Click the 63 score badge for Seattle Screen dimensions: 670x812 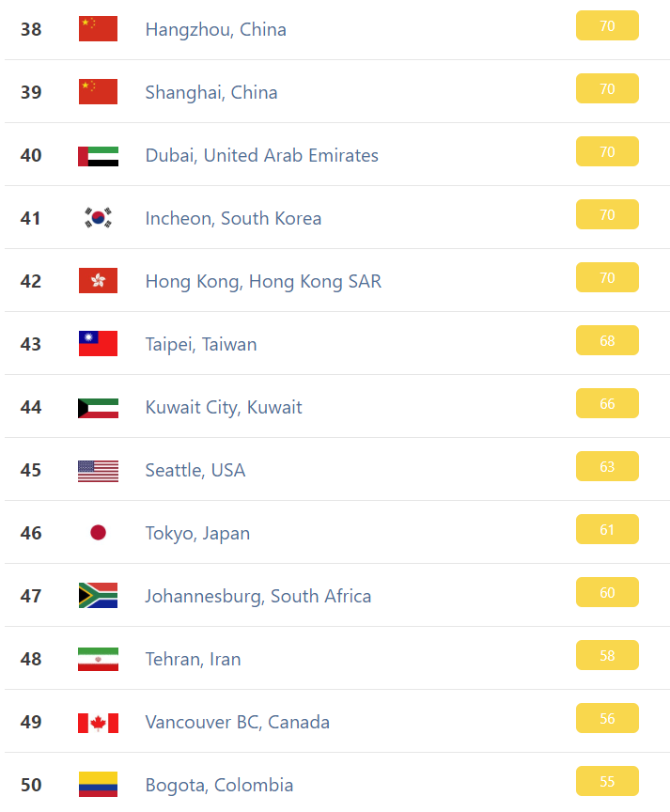pos(607,466)
